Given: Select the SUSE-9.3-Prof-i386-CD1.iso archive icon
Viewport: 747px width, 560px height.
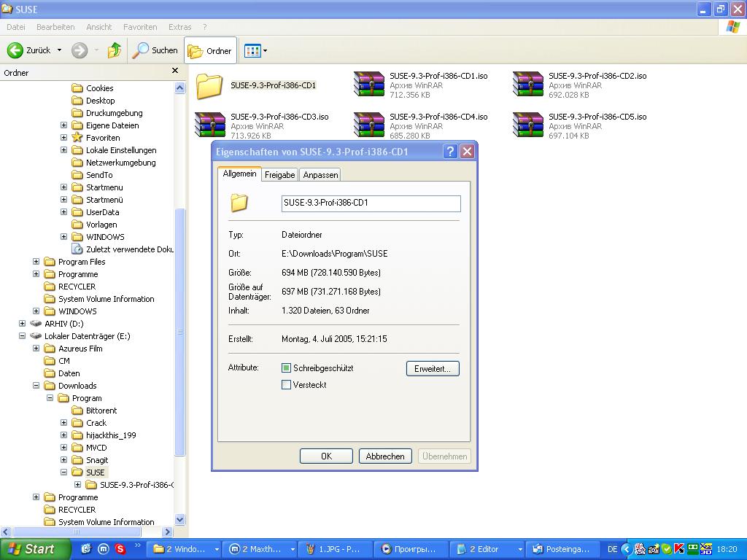Looking at the screenshot, I should 368,85.
